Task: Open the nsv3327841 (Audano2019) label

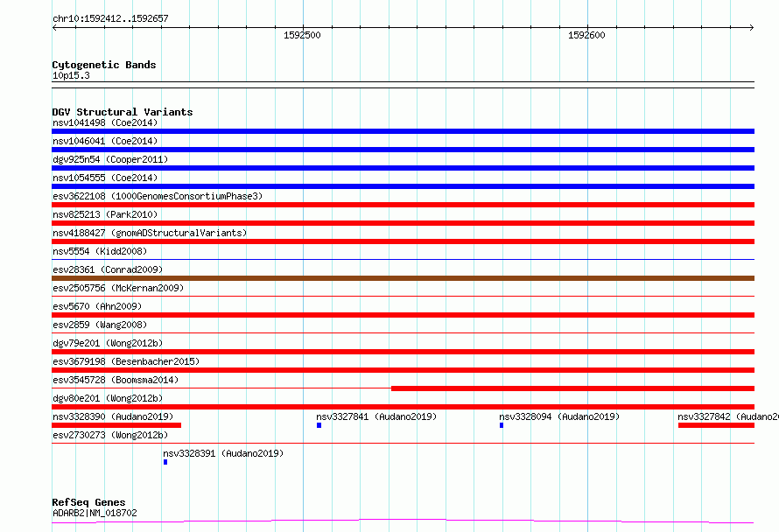Action: click(376, 416)
